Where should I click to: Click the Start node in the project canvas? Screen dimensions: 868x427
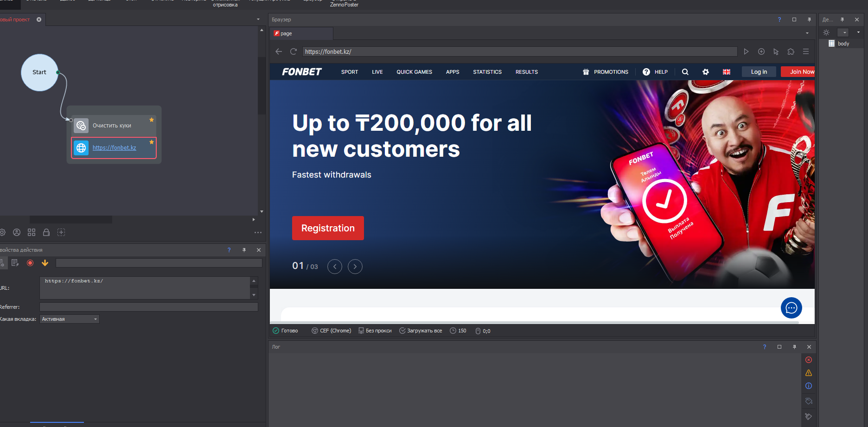[39, 72]
